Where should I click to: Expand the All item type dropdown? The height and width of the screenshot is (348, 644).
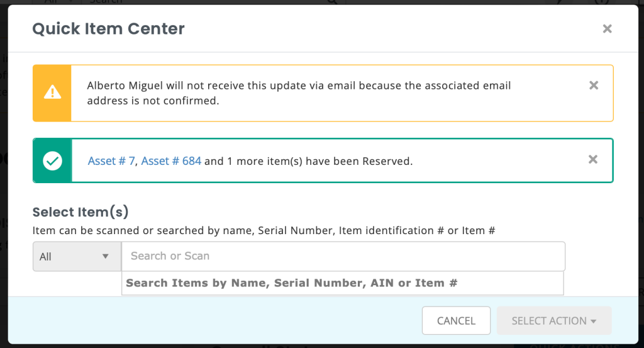pyautogui.click(x=77, y=256)
